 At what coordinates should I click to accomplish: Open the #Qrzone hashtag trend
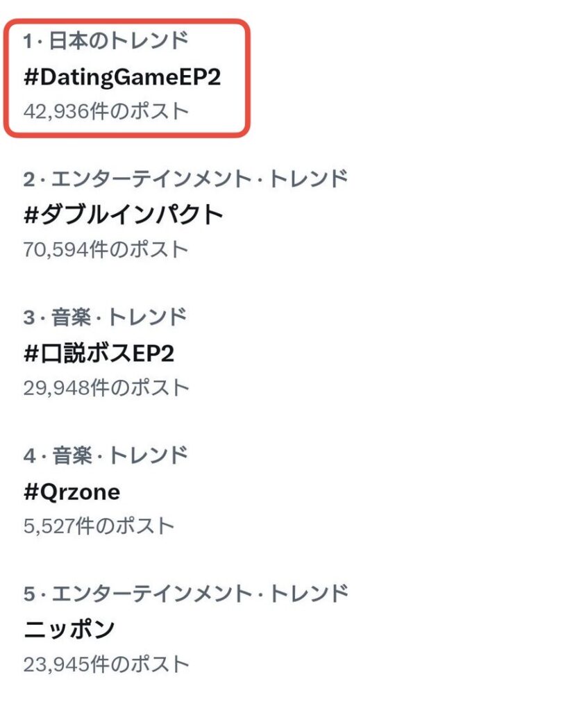72,492
